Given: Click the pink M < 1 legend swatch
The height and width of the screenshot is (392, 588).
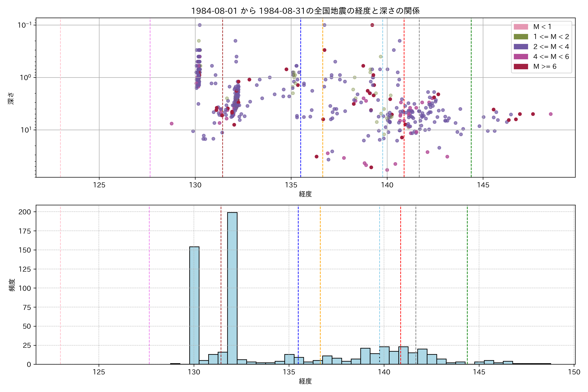Looking at the screenshot, I should click(x=521, y=27).
